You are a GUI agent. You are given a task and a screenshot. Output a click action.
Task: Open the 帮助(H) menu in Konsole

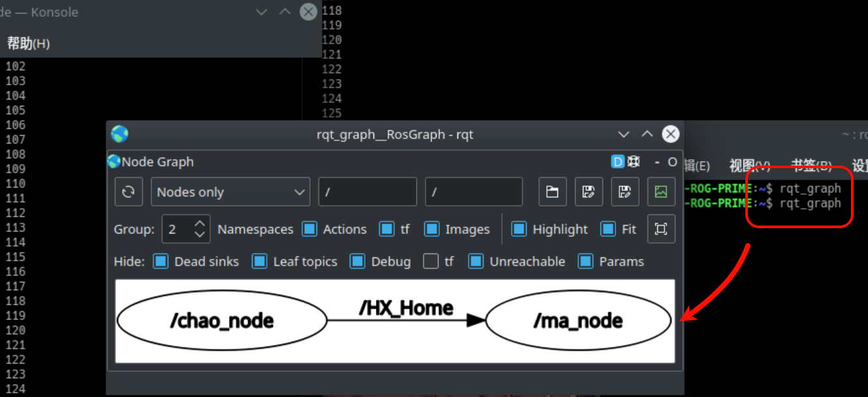point(28,44)
